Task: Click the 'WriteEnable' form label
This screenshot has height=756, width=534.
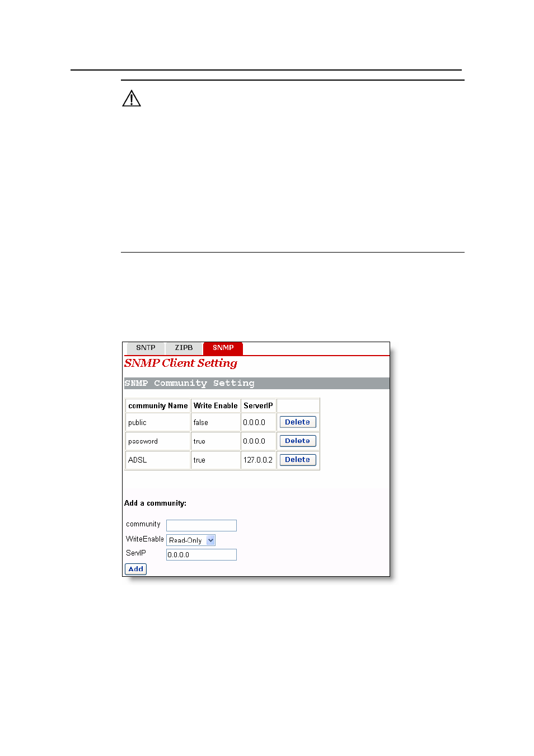Action: point(145,539)
